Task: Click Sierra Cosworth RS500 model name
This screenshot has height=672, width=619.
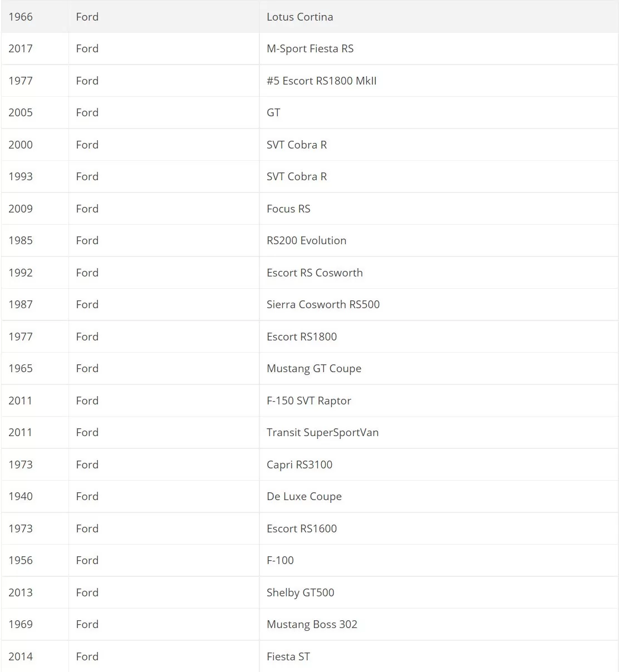Action: coord(323,304)
